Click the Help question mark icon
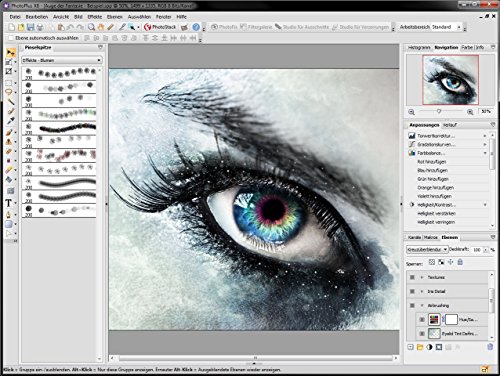Screen dimensions: 500x376 [x=196, y=27]
